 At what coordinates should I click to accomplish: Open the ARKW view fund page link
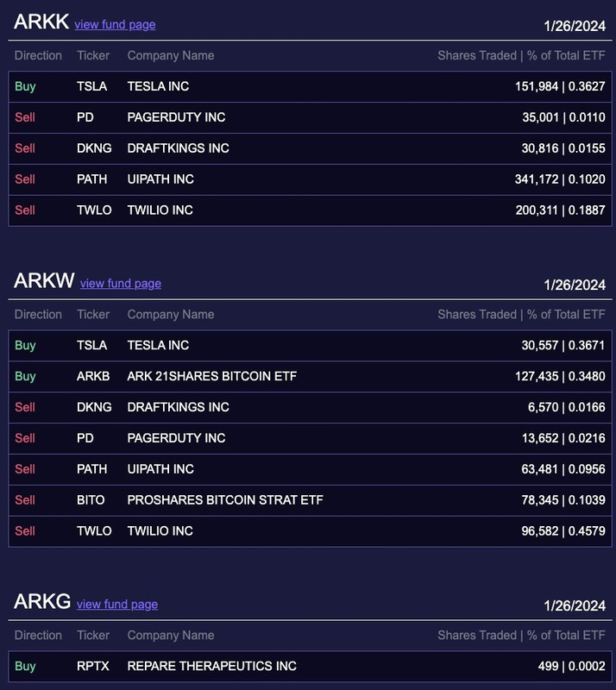(x=121, y=284)
